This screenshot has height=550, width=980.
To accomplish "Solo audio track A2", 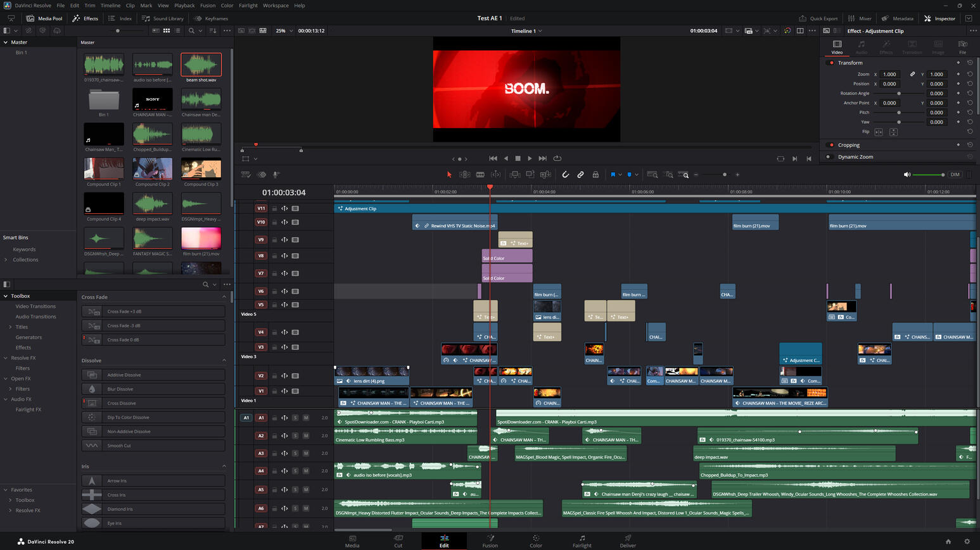I will [295, 435].
